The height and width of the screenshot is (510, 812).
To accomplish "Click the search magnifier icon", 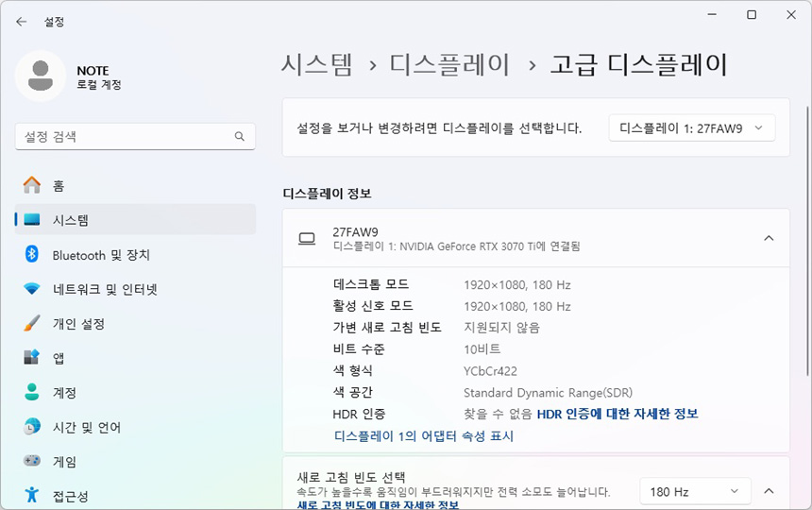I will coord(240,137).
